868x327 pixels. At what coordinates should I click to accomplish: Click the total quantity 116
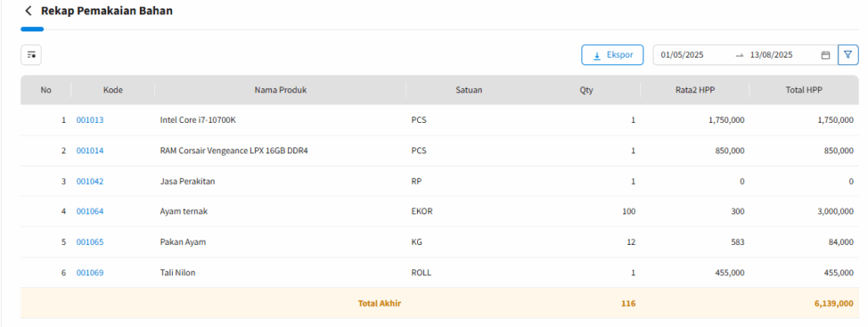pyautogui.click(x=629, y=303)
